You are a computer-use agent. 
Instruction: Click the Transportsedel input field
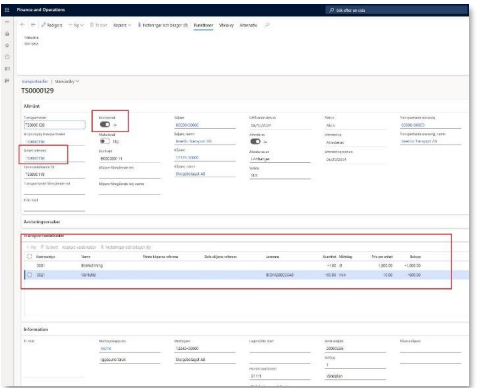pos(55,125)
